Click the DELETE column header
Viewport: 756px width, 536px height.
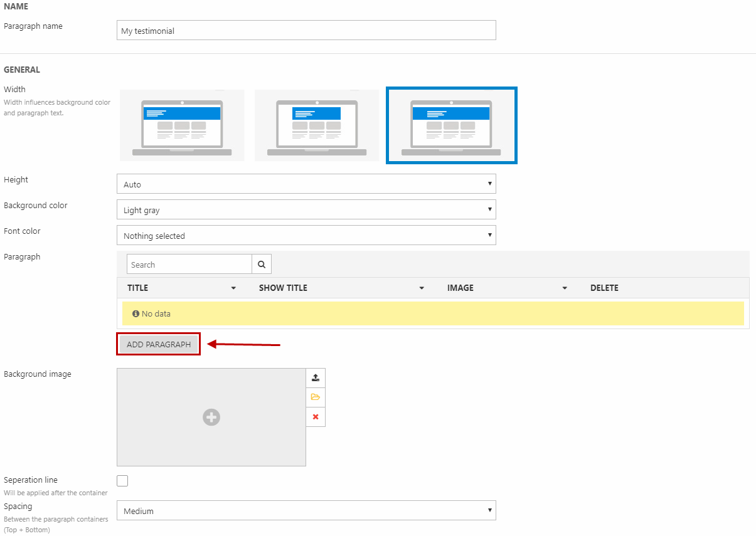[604, 288]
